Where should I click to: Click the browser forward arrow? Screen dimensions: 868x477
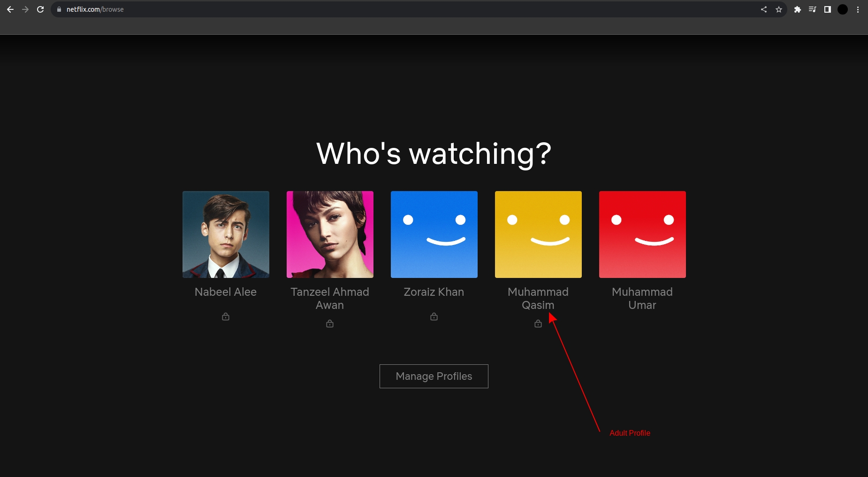[25, 9]
